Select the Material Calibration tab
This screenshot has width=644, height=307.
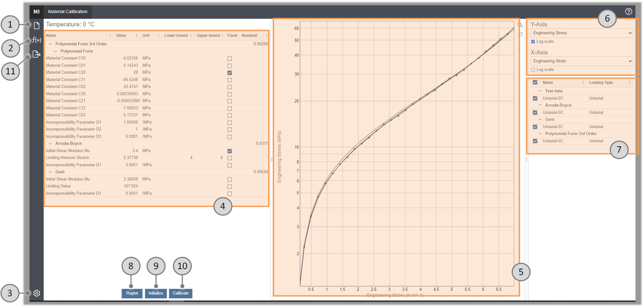click(68, 12)
